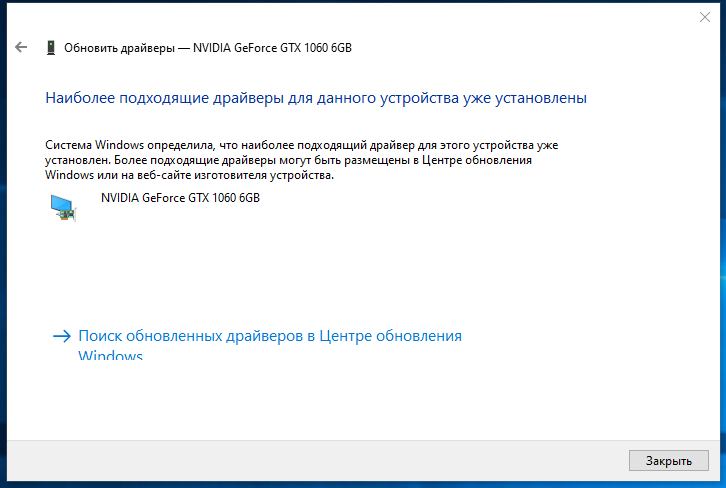726x488 pixels.
Task: Click the text line mentioning Центре обновления
Action: tap(288, 160)
